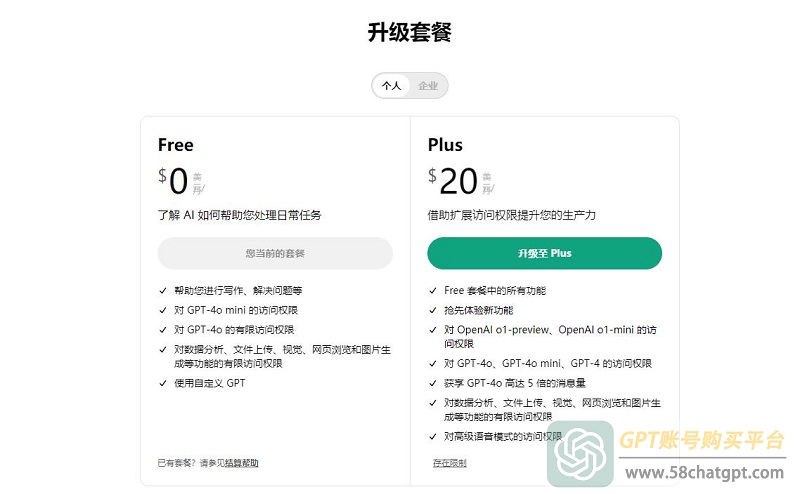The width and height of the screenshot is (800, 494).
Task: Click the OpenAI logo watermark icon
Action: tap(580, 453)
